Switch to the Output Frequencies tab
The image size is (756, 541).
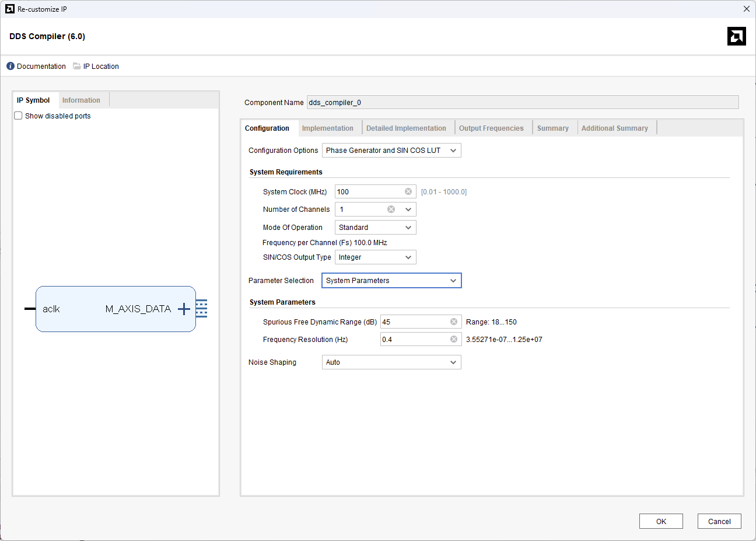[x=491, y=128]
